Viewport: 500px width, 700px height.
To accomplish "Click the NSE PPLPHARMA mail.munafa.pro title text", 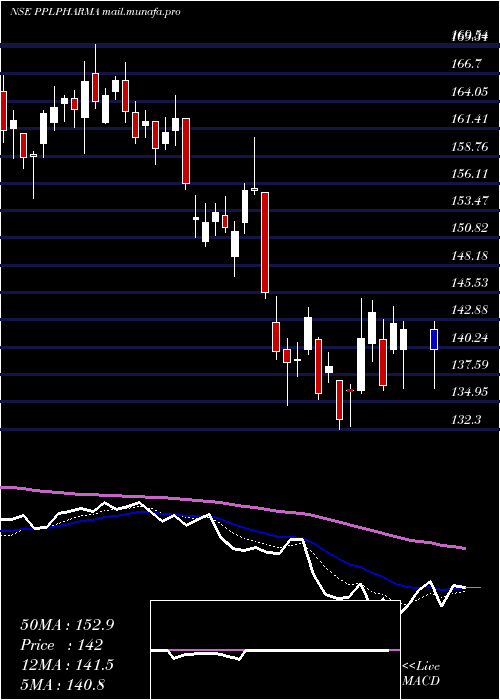I will click(95, 12).
